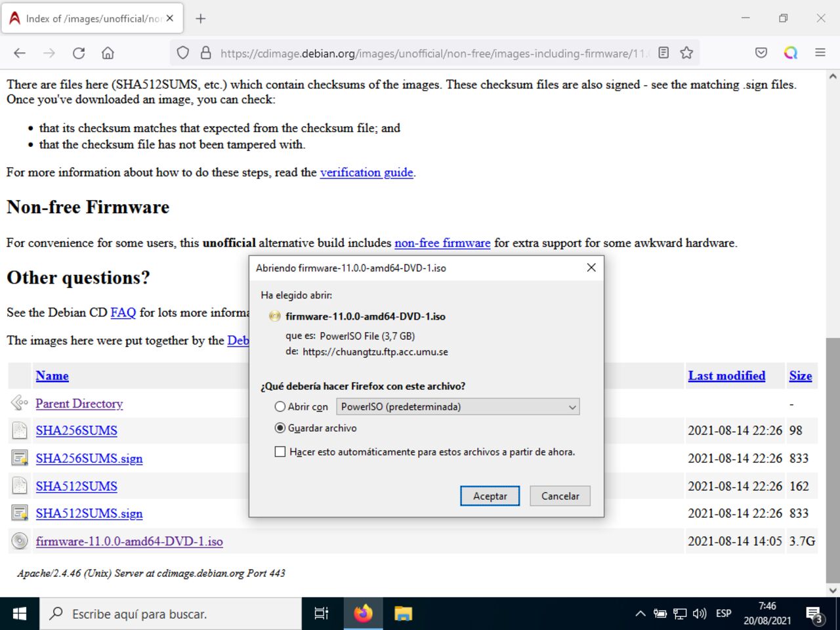Image resolution: width=840 pixels, height=630 pixels.
Task: Open the Pocket save icon
Action: (x=761, y=52)
